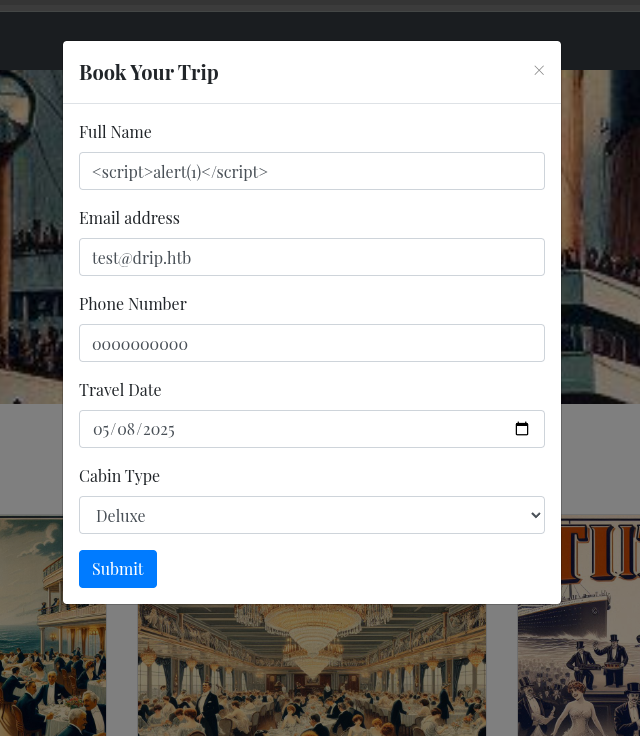Click the Book Your Trip heading
This screenshot has height=736, width=640.
pyautogui.click(x=149, y=72)
